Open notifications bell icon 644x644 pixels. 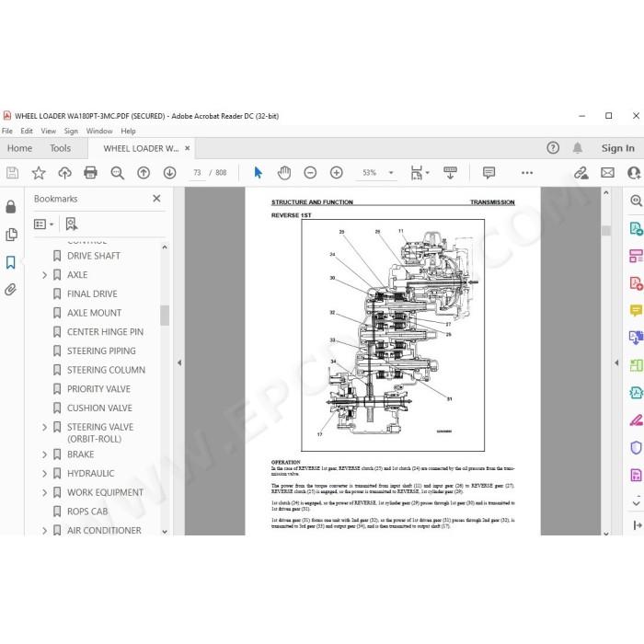(578, 148)
